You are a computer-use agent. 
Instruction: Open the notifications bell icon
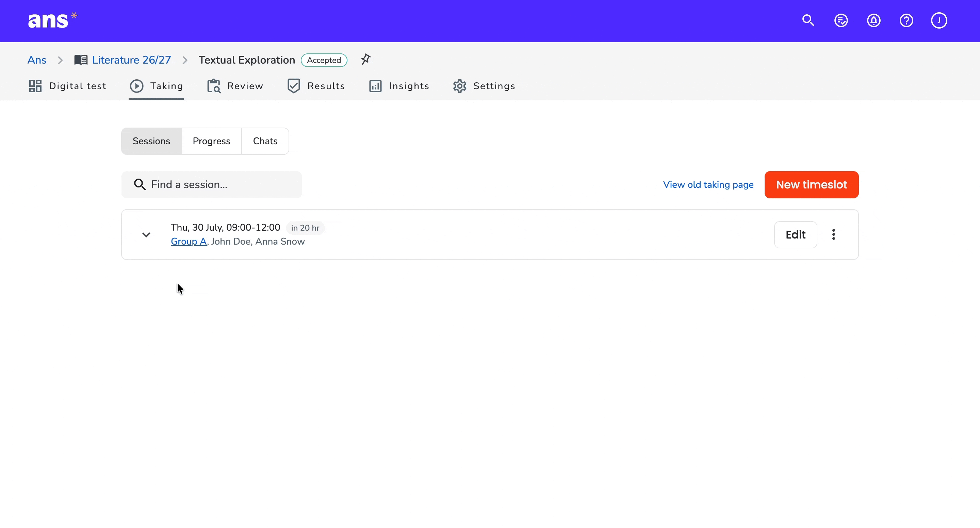click(x=873, y=20)
